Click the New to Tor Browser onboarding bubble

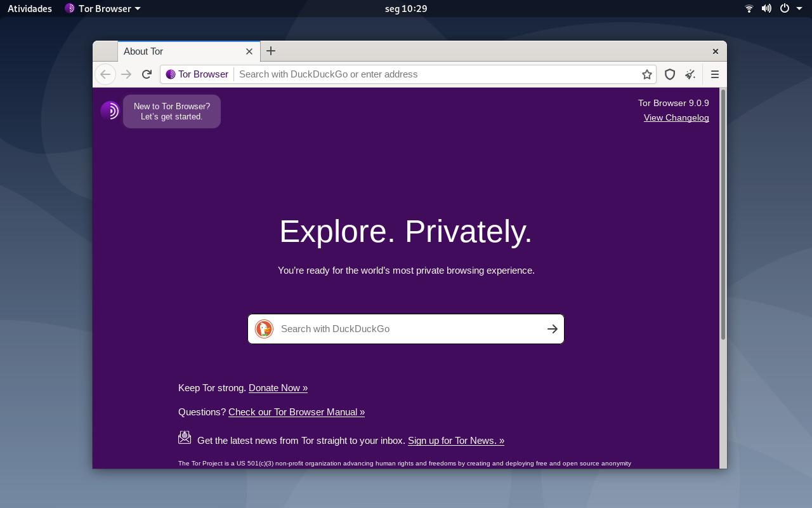point(172,112)
